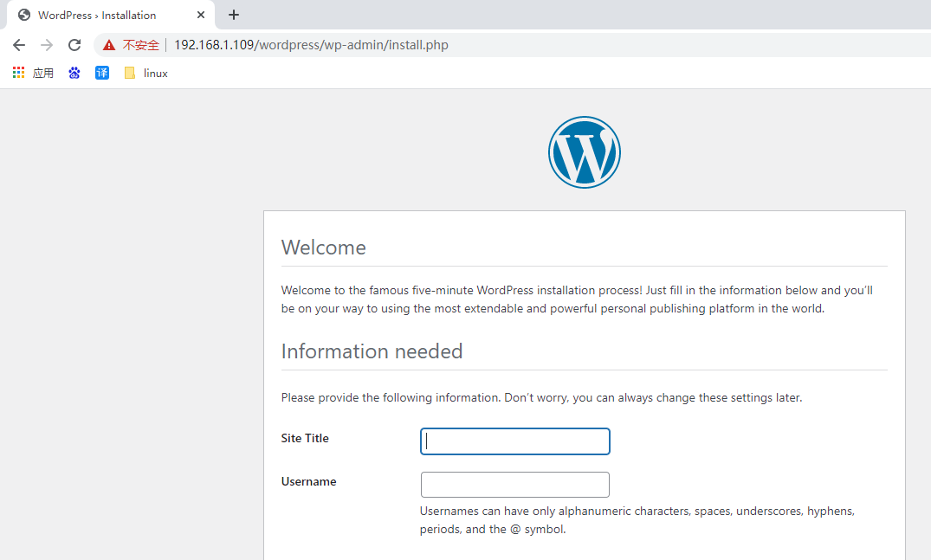Reload the page with the refresh icon
Viewport: 931px width, 560px height.
coord(74,45)
